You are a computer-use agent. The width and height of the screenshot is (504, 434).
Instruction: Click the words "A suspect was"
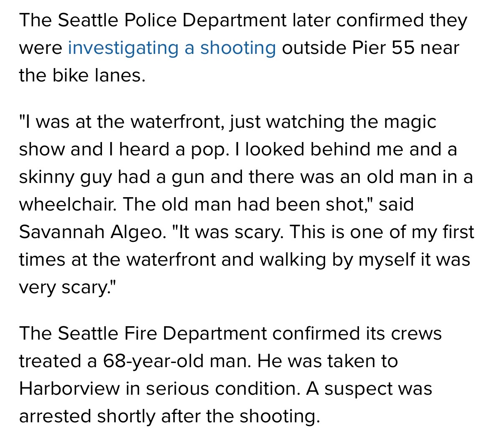[369, 388]
